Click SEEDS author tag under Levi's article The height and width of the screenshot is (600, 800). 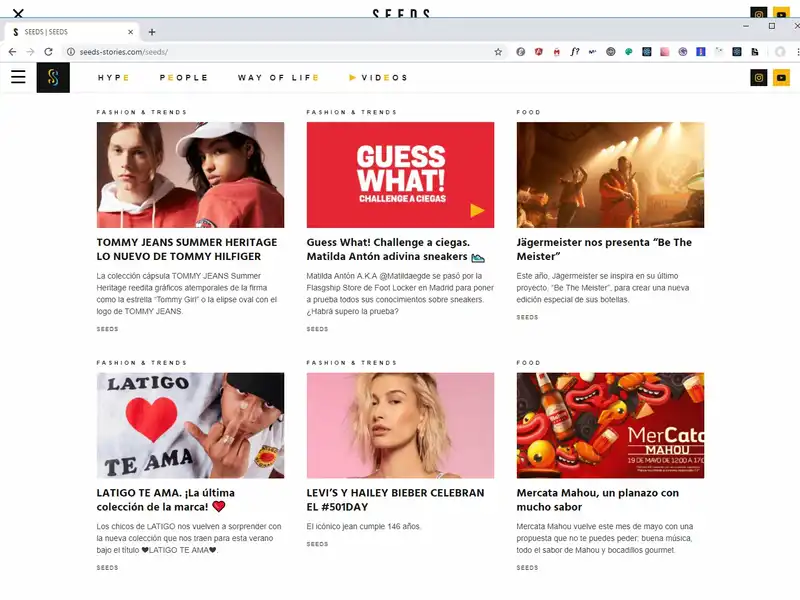click(x=317, y=544)
